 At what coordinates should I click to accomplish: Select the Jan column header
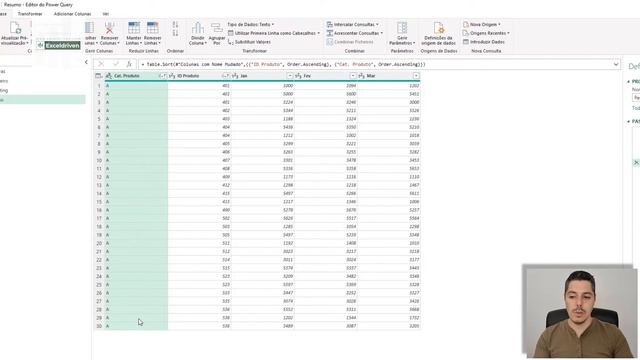tap(262, 76)
